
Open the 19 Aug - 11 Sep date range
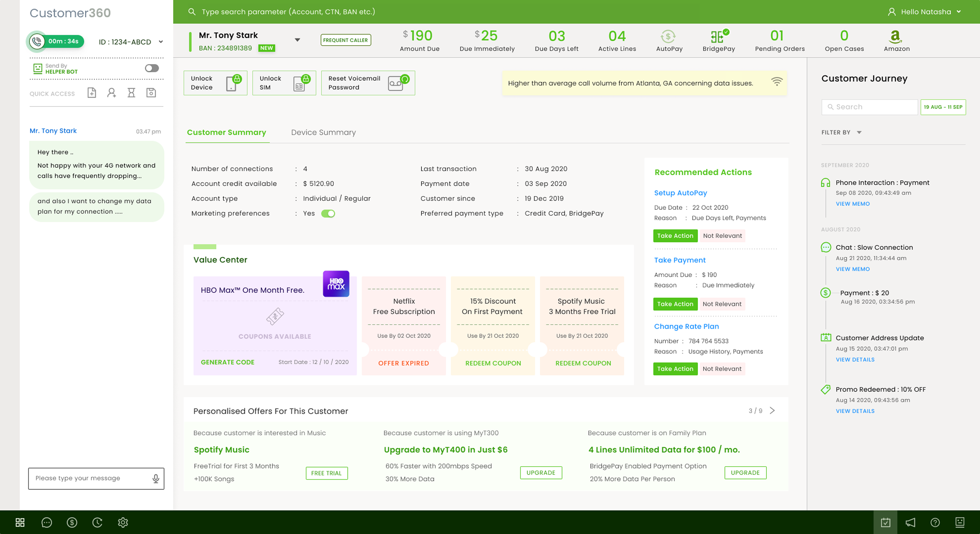(x=943, y=107)
